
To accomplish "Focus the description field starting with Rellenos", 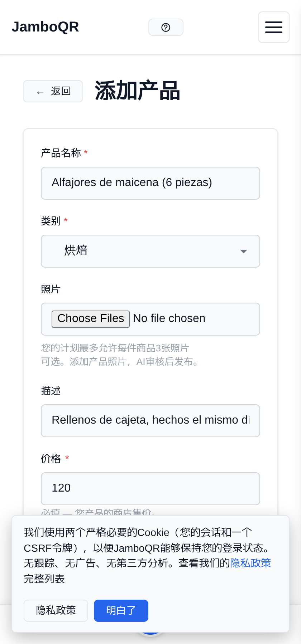I will click(x=150, y=421).
